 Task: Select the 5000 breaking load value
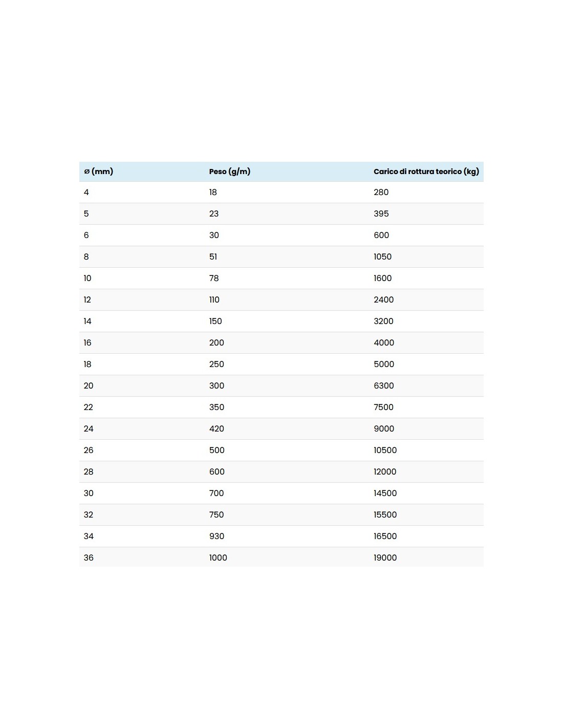point(384,365)
